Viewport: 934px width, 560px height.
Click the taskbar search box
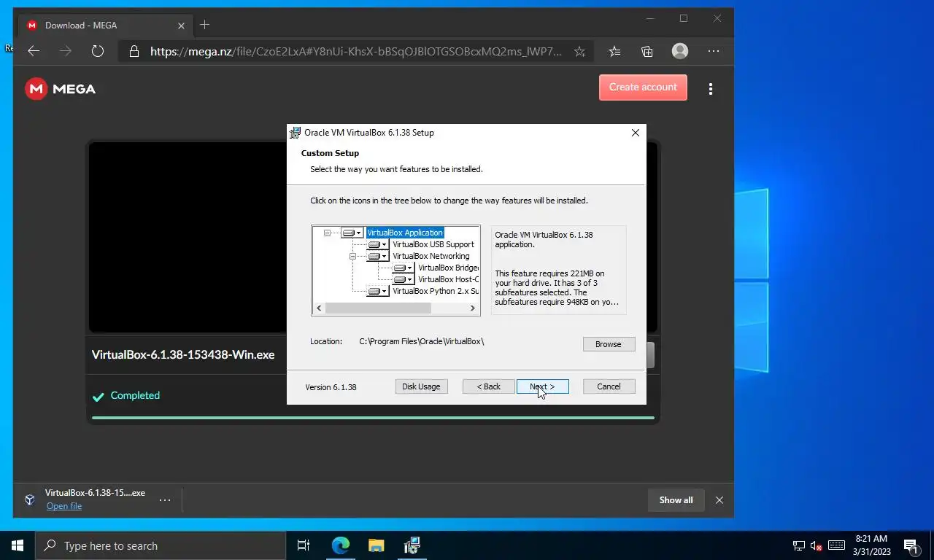(161, 545)
